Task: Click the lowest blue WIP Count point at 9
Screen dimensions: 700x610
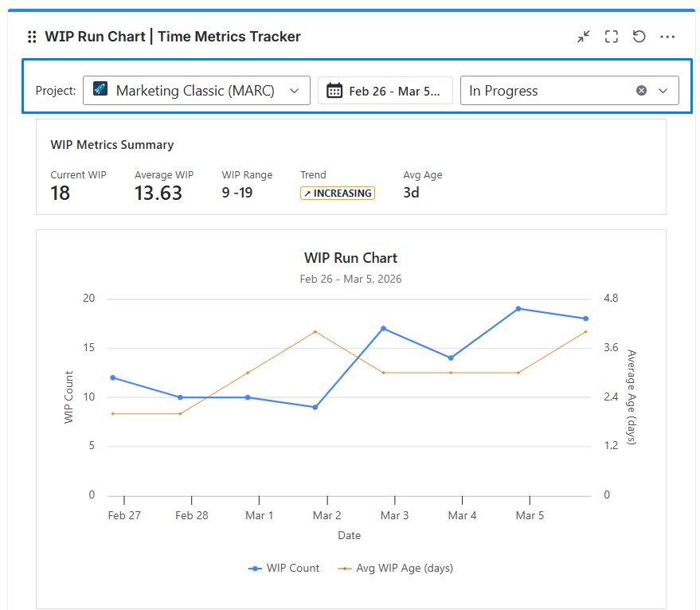Action: coord(315,407)
